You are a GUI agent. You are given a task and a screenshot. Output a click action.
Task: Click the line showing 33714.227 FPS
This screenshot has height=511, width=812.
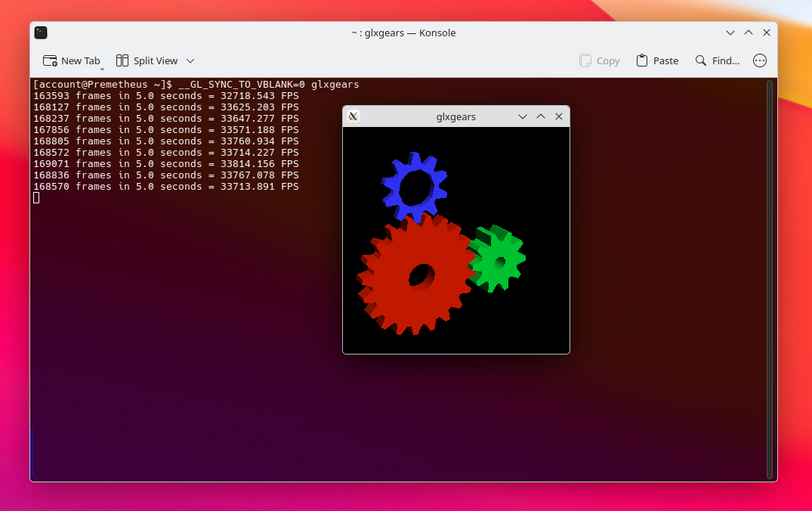[x=166, y=153]
